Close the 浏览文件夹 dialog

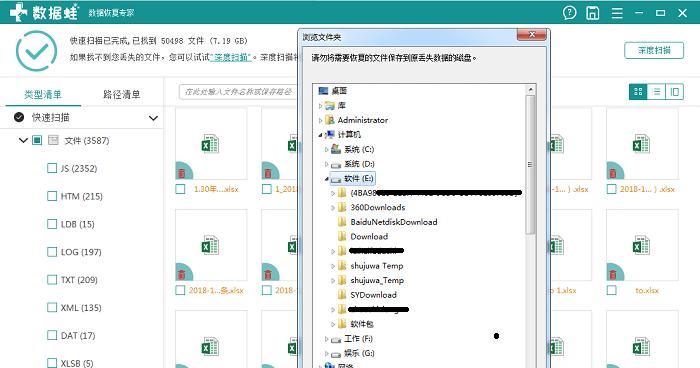[x=532, y=34]
